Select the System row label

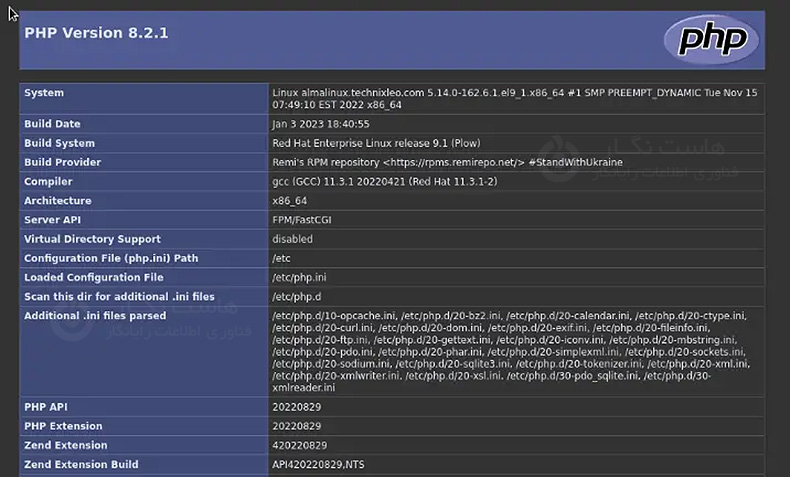(44, 93)
